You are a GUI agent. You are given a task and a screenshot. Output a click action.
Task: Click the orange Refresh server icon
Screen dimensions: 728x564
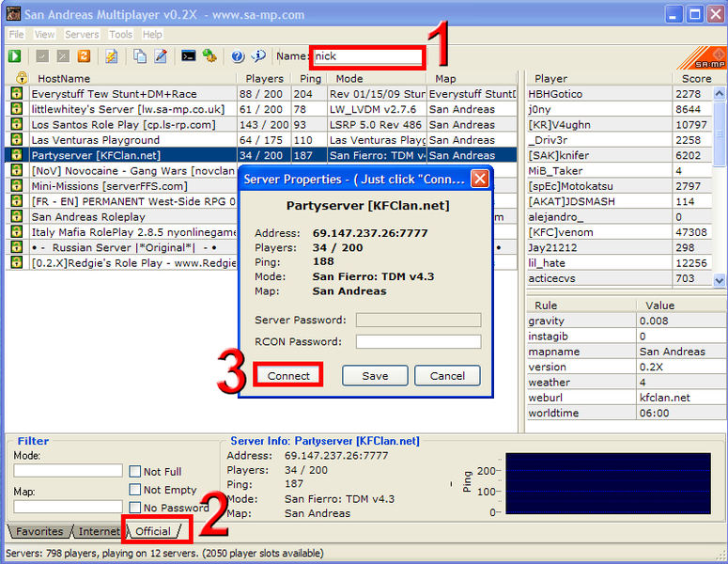[84, 56]
